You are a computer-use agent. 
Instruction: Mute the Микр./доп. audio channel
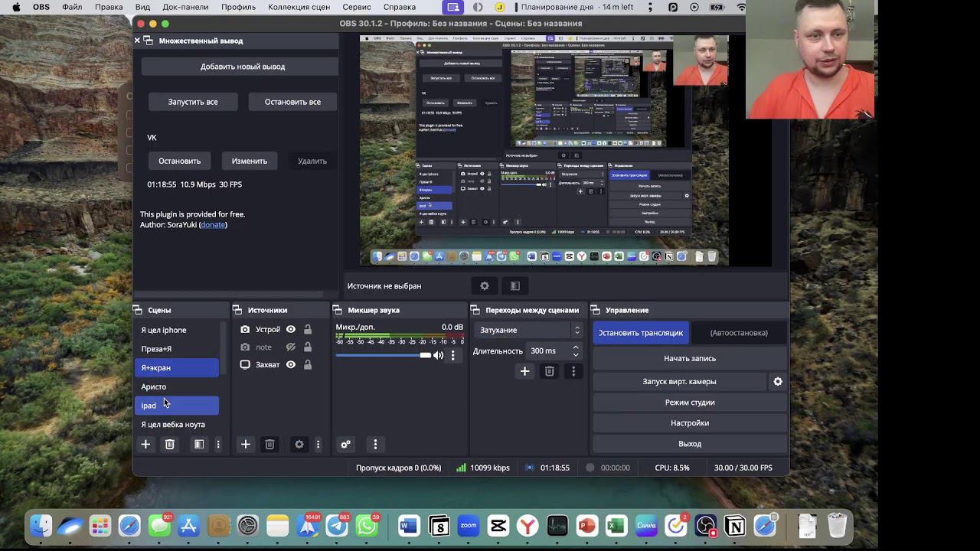[439, 355]
